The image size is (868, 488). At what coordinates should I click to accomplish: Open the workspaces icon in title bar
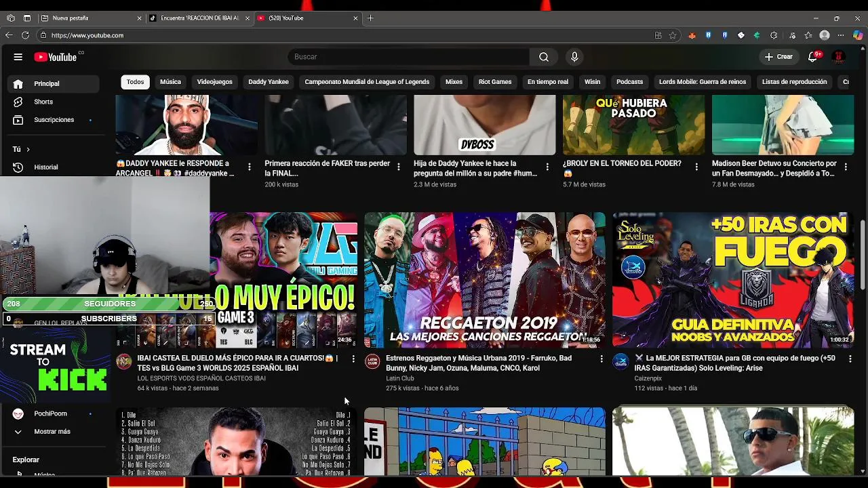point(11,18)
